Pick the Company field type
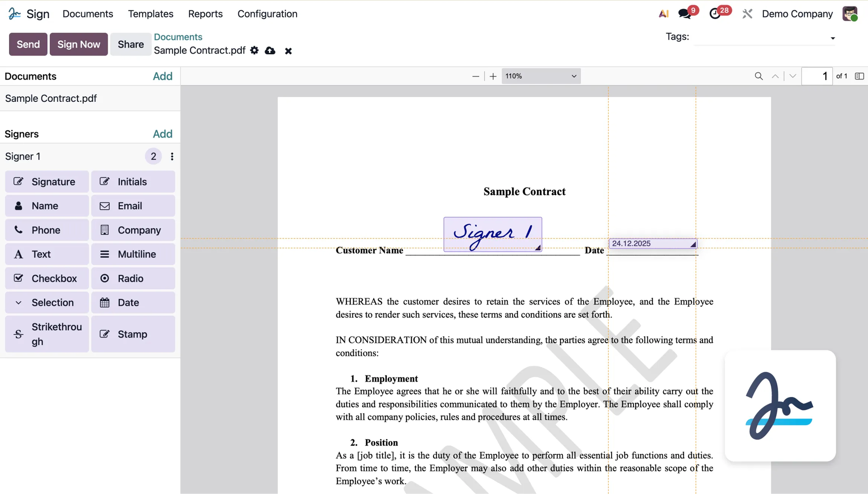Viewport: 868px width, 494px height. pyautogui.click(x=133, y=230)
